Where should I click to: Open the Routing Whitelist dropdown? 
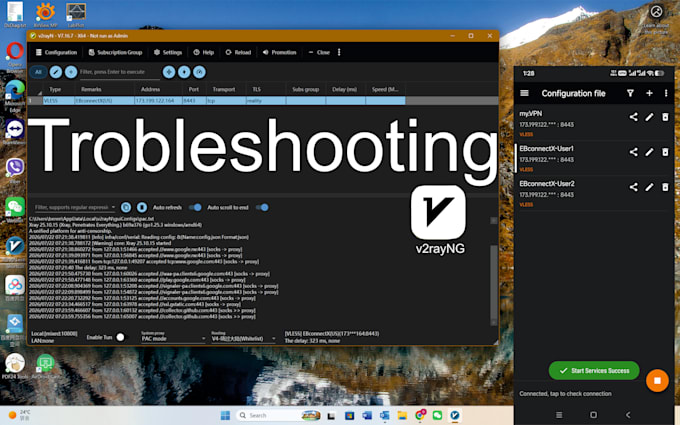(243, 338)
